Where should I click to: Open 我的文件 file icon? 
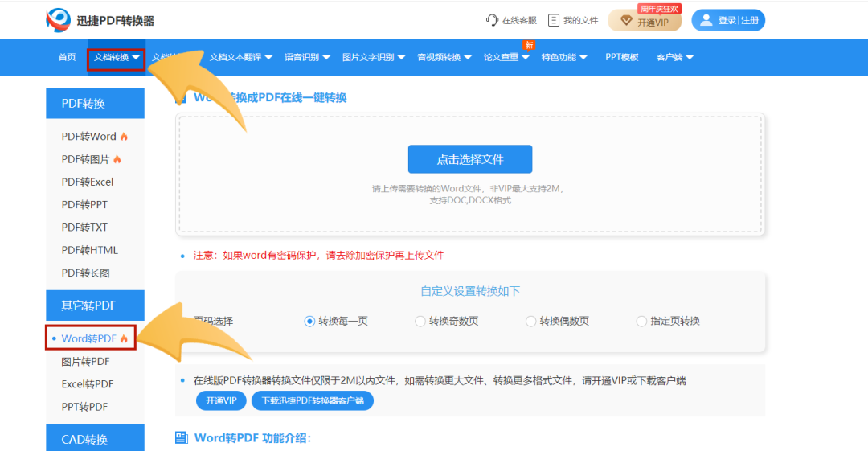click(x=553, y=20)
